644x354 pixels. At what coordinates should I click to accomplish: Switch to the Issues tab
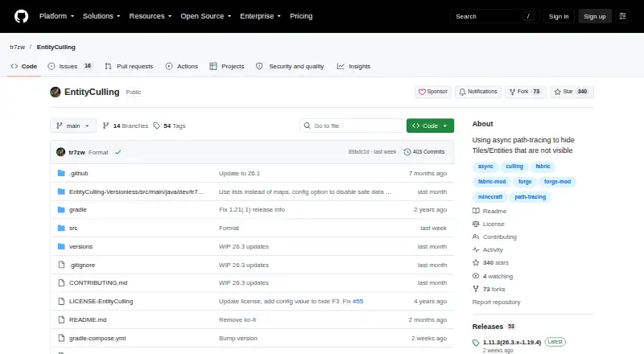70,66
